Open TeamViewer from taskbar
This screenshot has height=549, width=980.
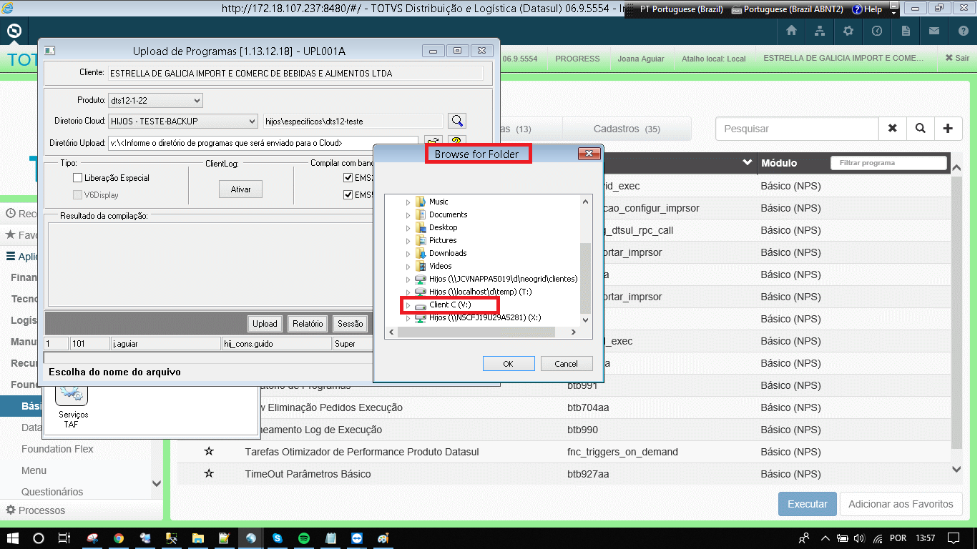(357, 538)
